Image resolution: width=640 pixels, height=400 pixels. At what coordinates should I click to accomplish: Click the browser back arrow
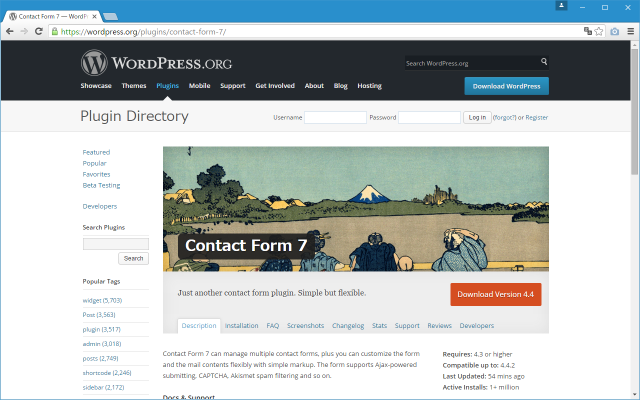click(10, 31)
